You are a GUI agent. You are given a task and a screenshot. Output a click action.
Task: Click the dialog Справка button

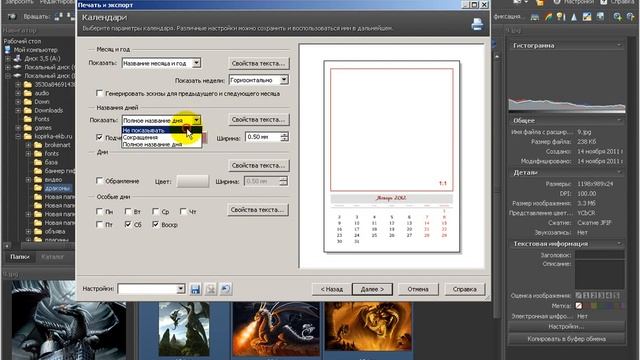464,289
